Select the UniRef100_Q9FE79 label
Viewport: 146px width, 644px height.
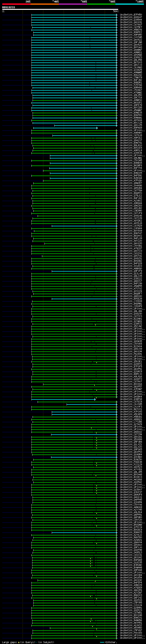(131, 105)
